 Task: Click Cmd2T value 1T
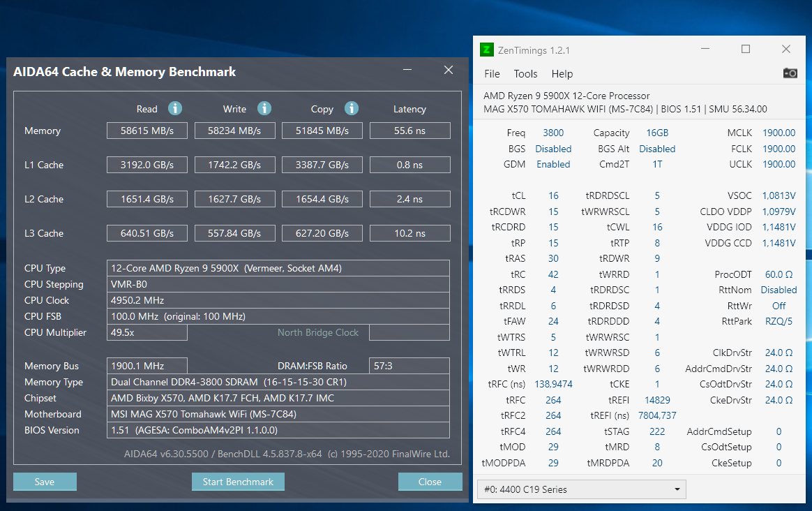click(x=657, y=164)
